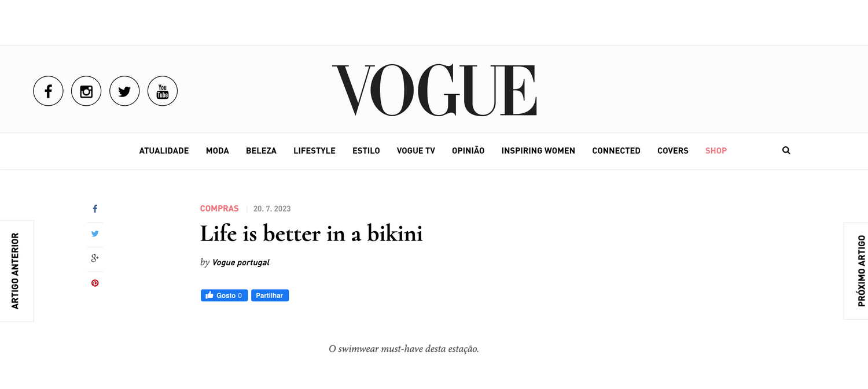Click the Twitter circle icon in header
Screen dimensions: 868x389
(124, 91)
